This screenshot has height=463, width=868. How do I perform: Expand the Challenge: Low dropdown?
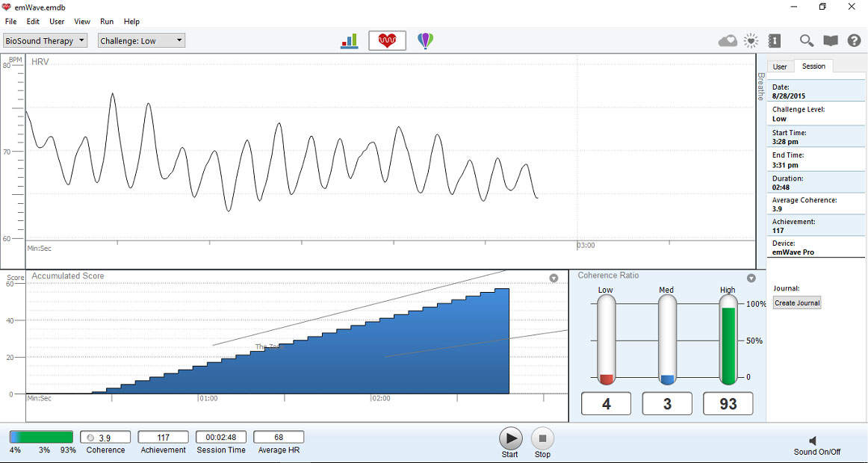[x=141, y=40]
